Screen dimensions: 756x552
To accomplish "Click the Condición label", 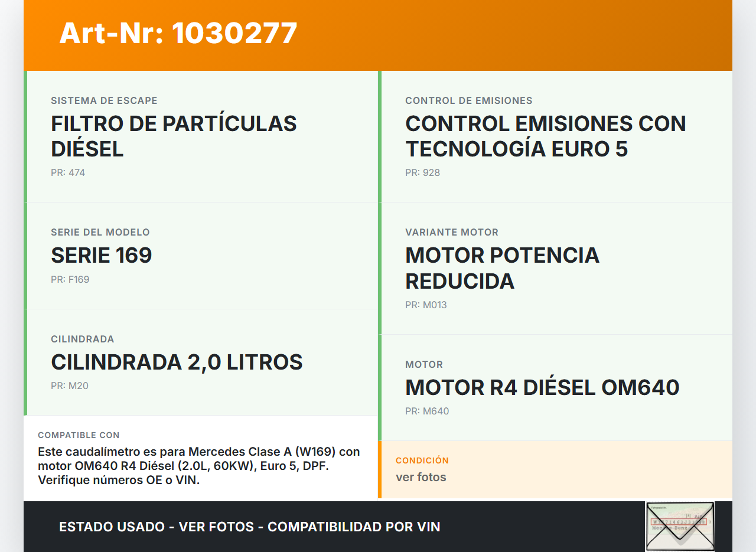I will (422, 460).
